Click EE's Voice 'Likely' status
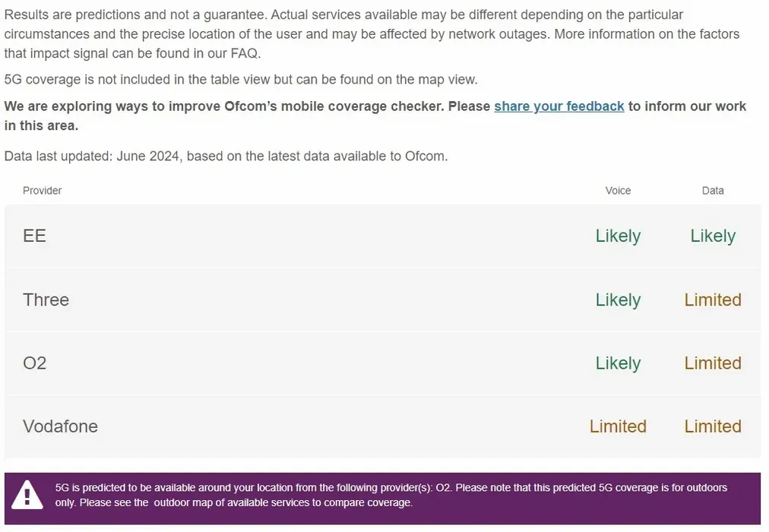 click(618, 236)
